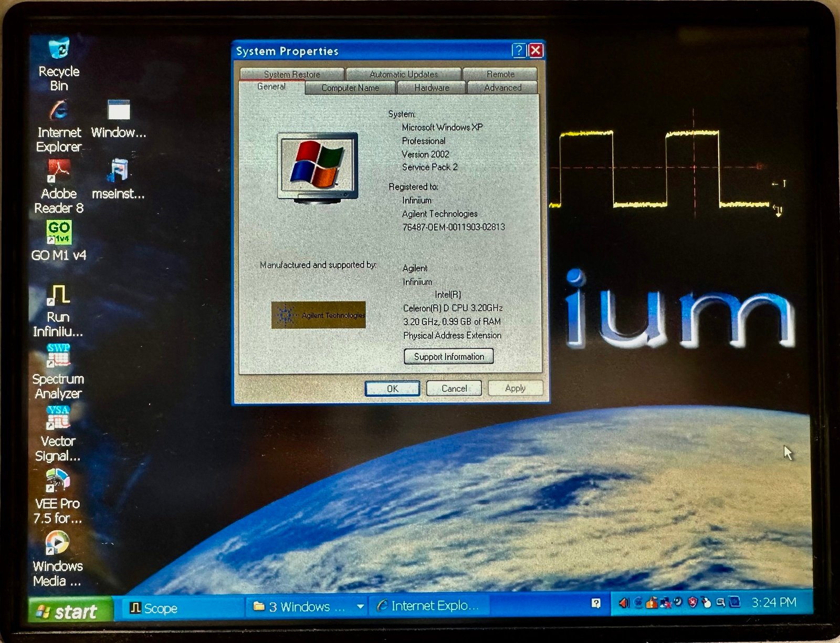Launch the GO M1 v4 shortcut
The height and width of the screenshot is (643, 840).
coord(59,242)
